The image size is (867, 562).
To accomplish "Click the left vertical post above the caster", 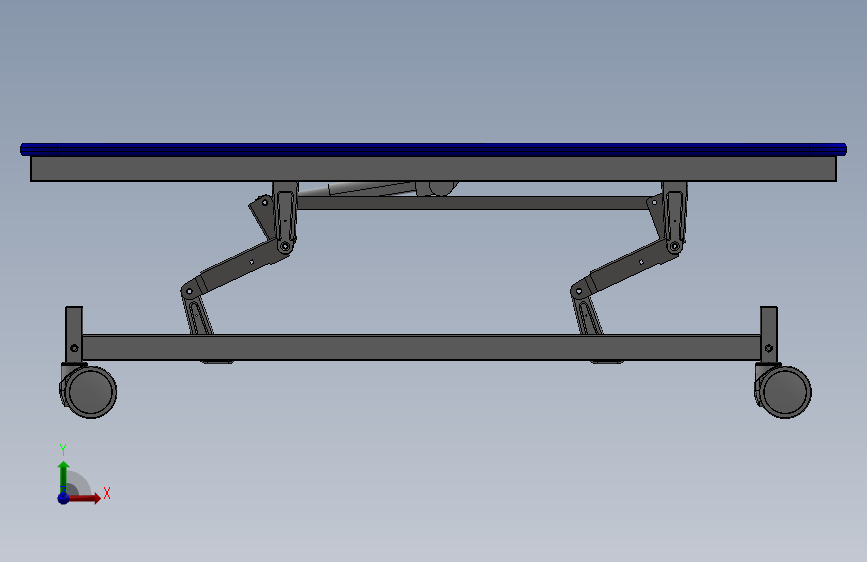I will tap(74, 336).
